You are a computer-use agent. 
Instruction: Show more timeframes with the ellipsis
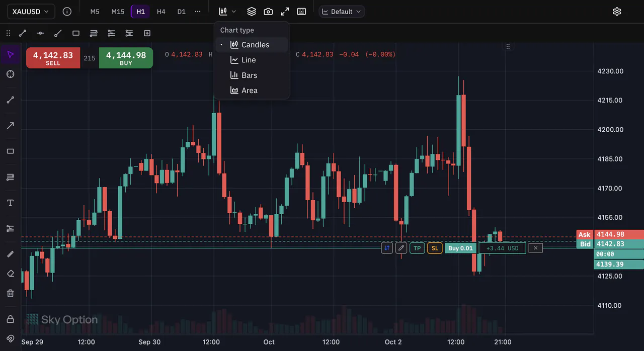click(x=198, y=12)
